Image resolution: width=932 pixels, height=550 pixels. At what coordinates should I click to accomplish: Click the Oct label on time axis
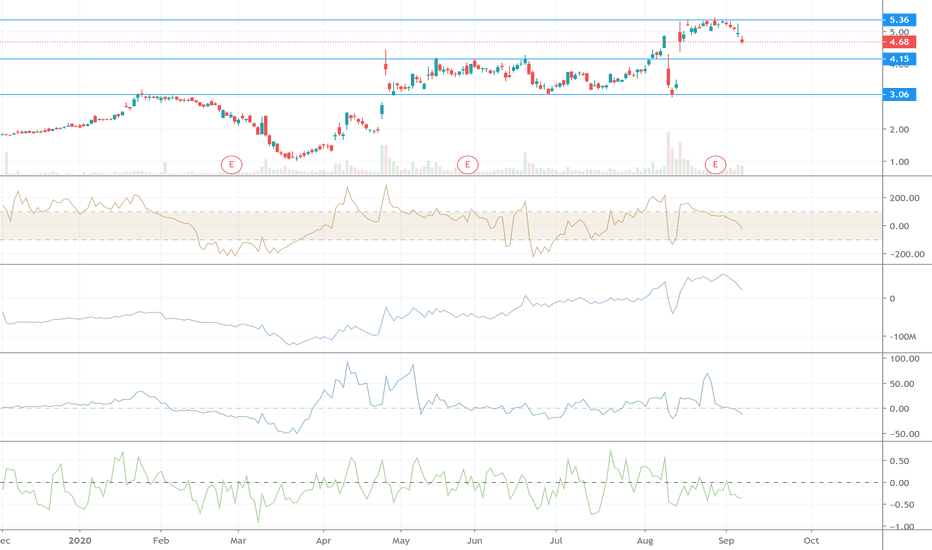tap(811, 540)
